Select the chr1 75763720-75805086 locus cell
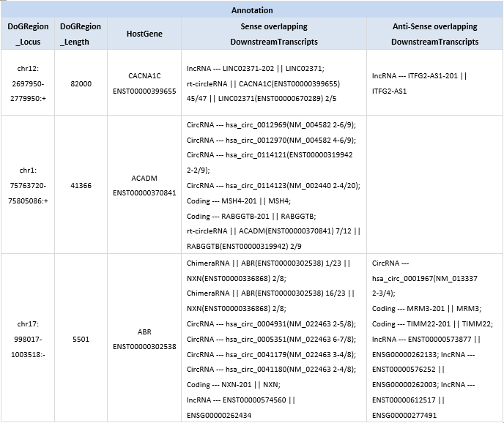This screenshot has width=504, height=423. click(x=29, y=185)
